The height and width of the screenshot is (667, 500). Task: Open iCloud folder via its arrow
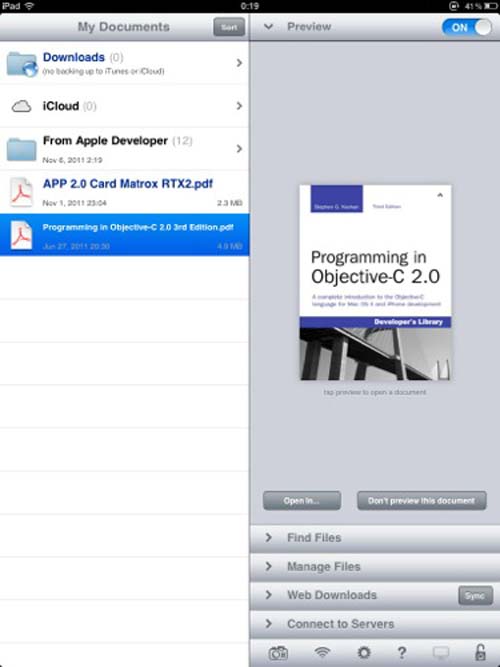[x=239, y=106]
